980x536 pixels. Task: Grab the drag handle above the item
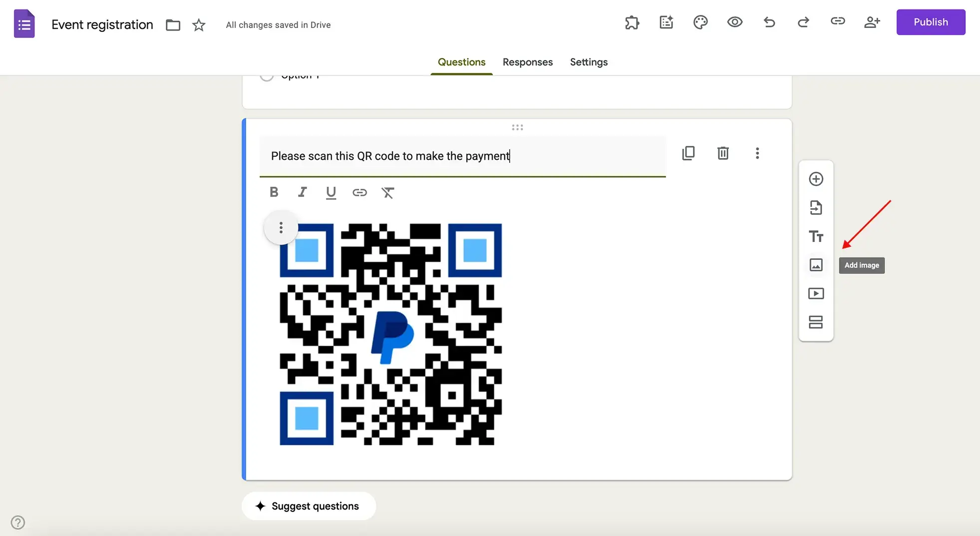coord(517,127)
